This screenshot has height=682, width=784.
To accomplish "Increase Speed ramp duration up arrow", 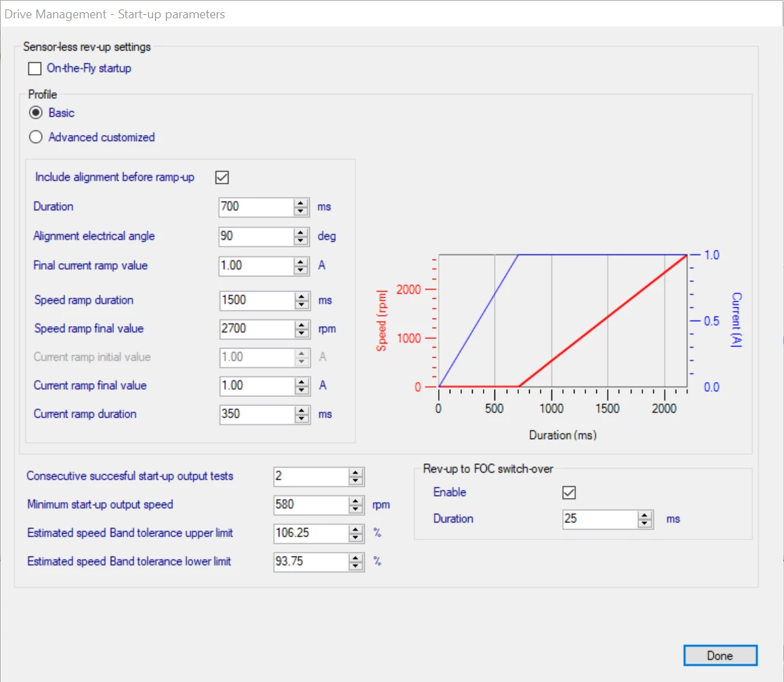I will pos(302,297).
